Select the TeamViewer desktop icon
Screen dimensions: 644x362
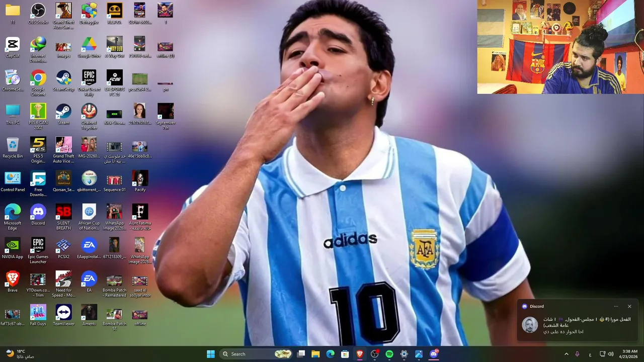(x=63, y=315)
